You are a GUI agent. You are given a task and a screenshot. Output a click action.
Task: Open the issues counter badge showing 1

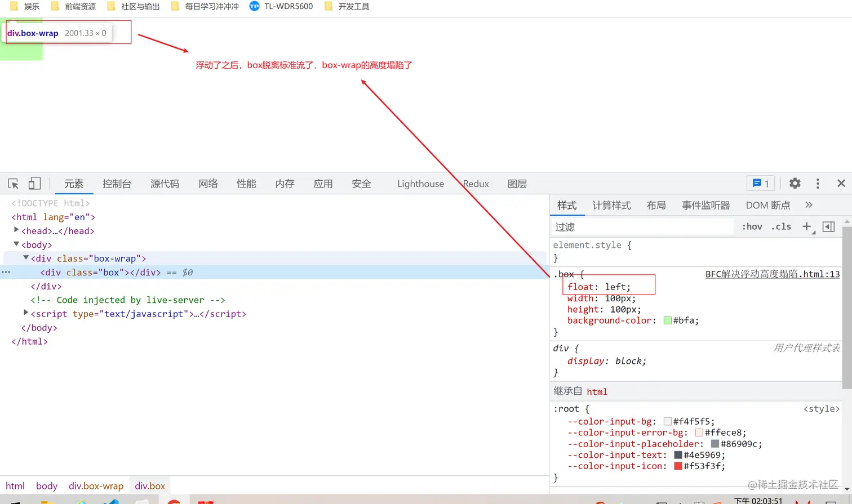(761, 184)
